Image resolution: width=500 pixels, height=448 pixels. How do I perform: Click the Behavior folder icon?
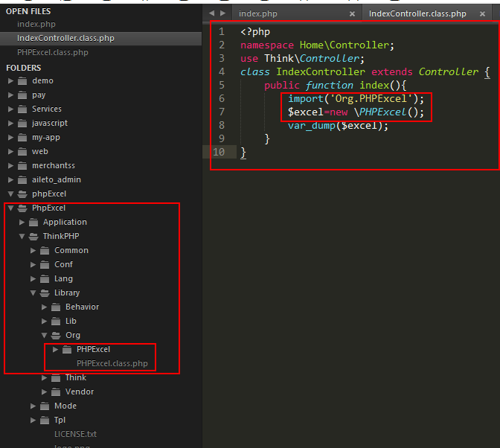(56, 307)
